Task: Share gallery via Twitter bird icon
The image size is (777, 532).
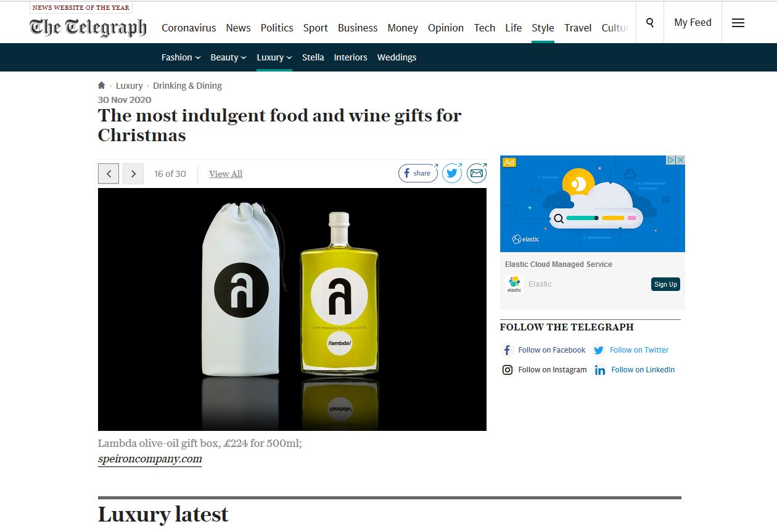Action: click(x=453, y=173)
